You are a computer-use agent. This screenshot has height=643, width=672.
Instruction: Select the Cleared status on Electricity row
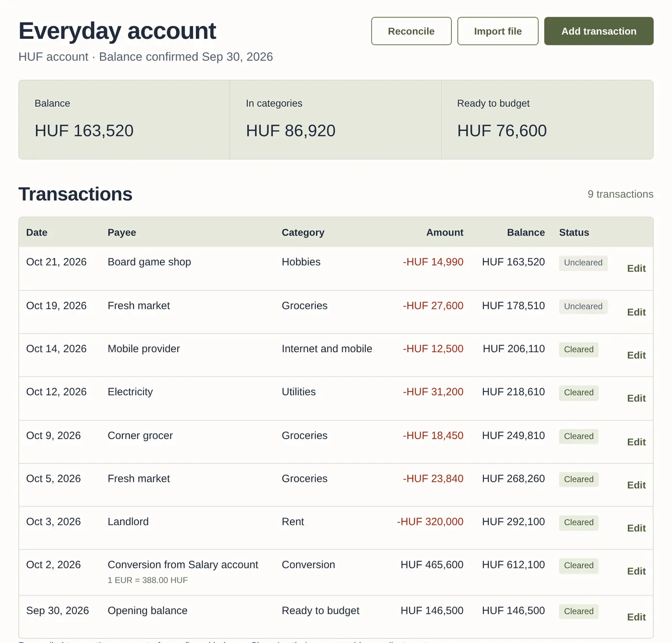click(579, 393)
